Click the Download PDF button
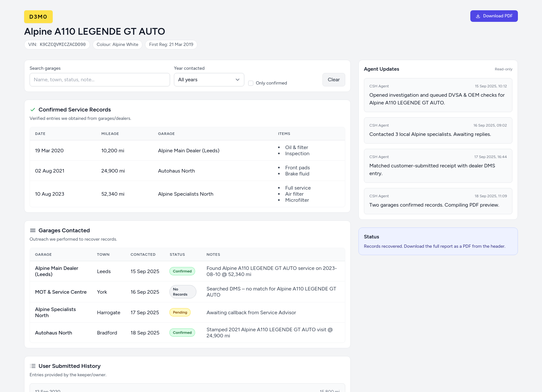542x392 pixels. coord(494,16)
